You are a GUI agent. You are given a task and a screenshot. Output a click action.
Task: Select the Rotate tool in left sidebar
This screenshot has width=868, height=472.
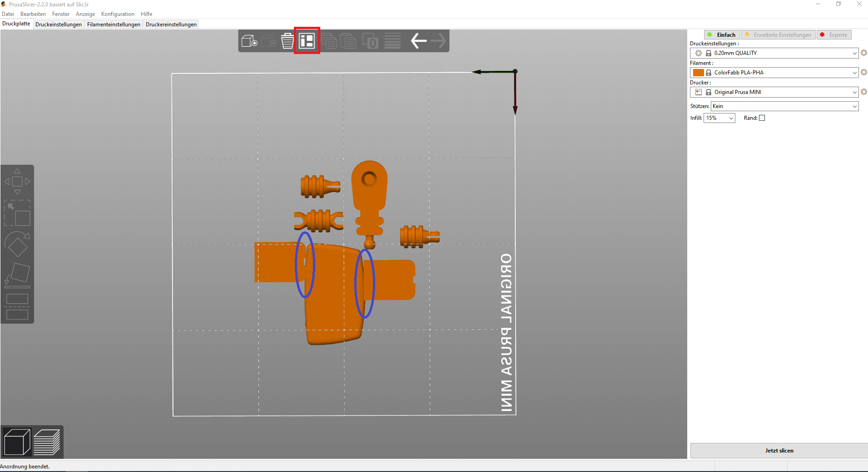coord(17,244)
